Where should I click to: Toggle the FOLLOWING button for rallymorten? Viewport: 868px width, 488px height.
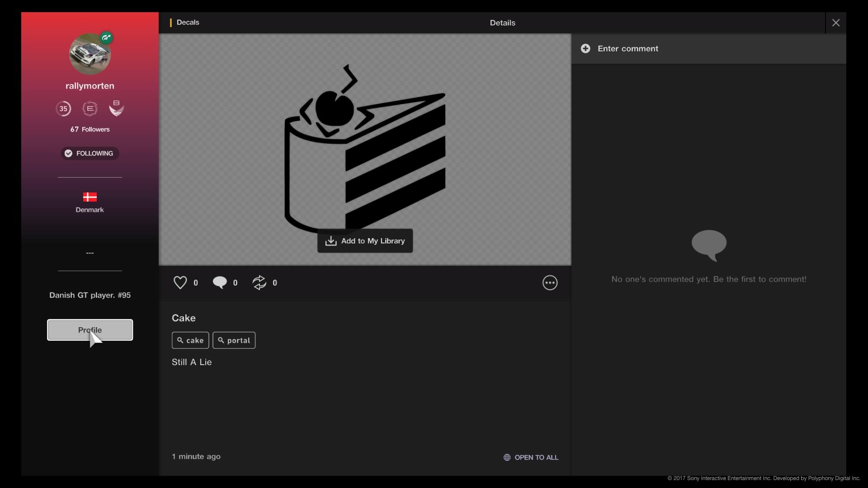pos(90,153)
